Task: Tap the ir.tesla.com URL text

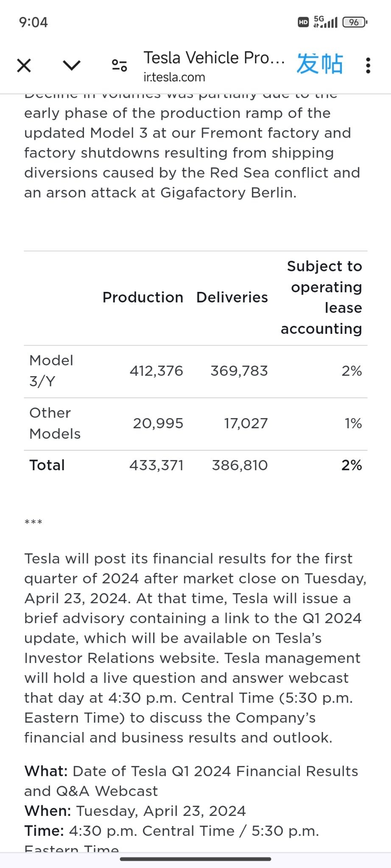Action: pos(174,77)
